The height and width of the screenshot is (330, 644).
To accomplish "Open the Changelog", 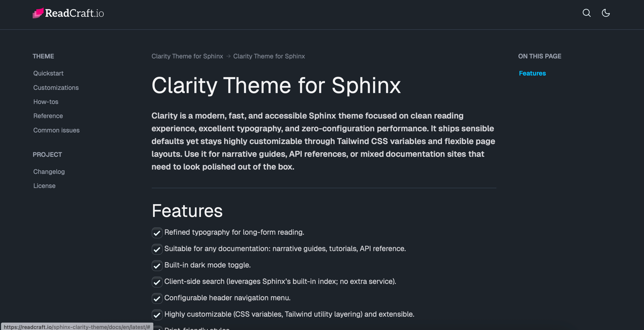I will (x=49, y=171).
